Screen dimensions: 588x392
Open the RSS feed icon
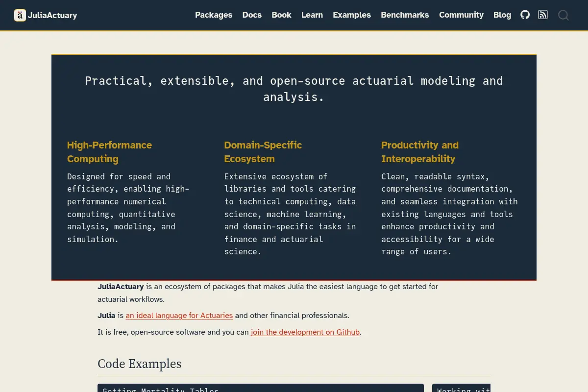(x=543, y=15)
